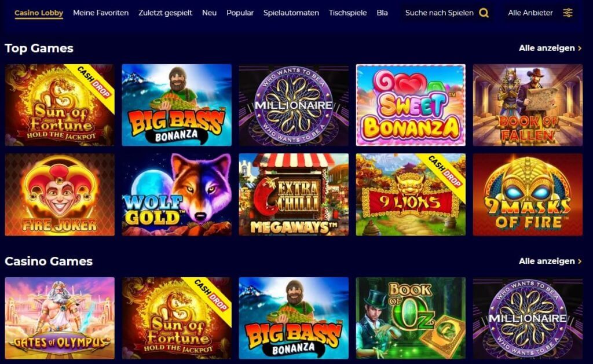Show all Casino Games via Alle anzeigen

(x=550, y=261)
